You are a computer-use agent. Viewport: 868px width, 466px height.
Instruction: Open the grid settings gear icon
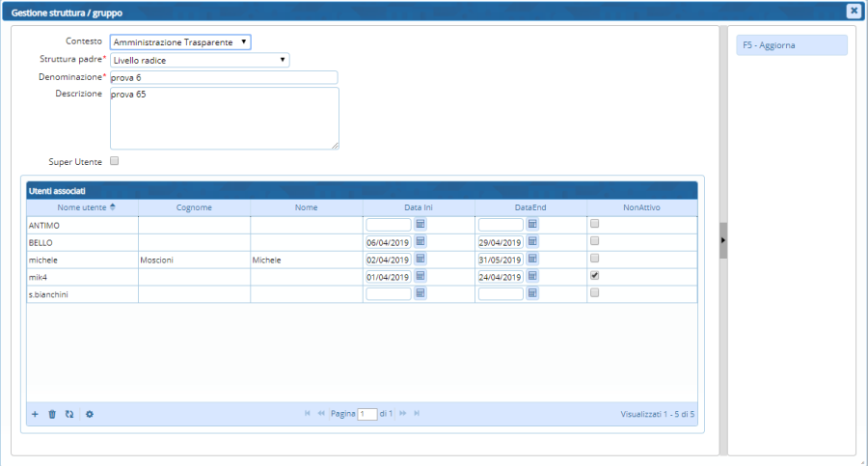[x=90, y=414]
